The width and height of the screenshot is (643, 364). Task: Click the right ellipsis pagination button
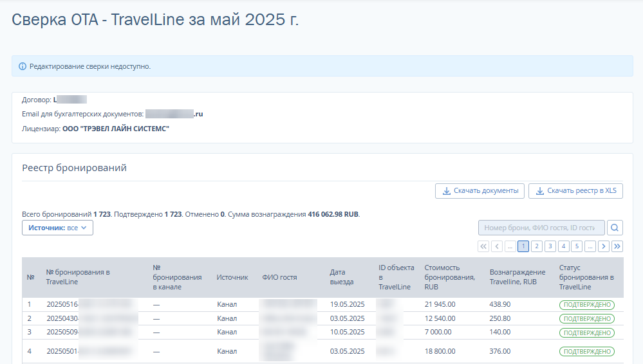tap(590, 246)
